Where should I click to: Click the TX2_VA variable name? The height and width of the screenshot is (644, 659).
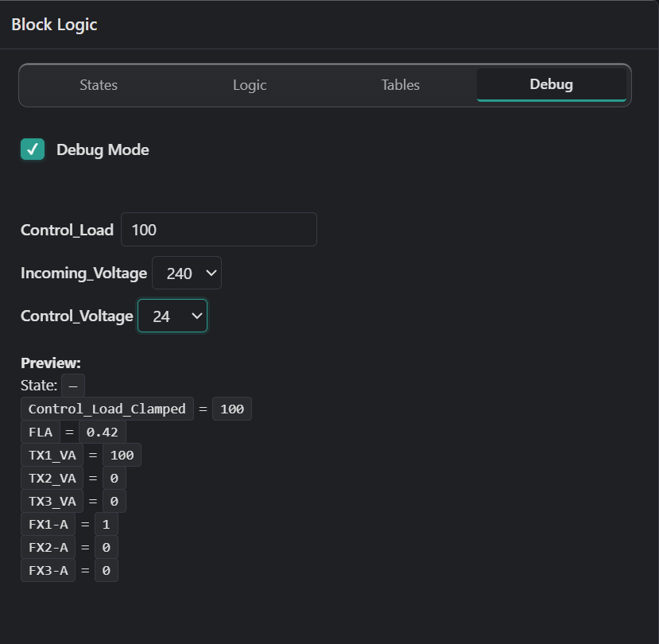click(x=52, y=478)
